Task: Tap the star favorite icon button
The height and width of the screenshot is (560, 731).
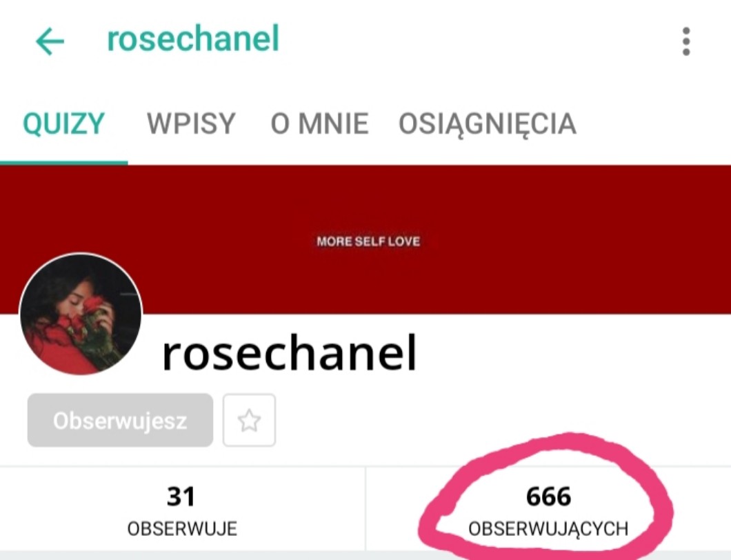Action: coord(249,420)
